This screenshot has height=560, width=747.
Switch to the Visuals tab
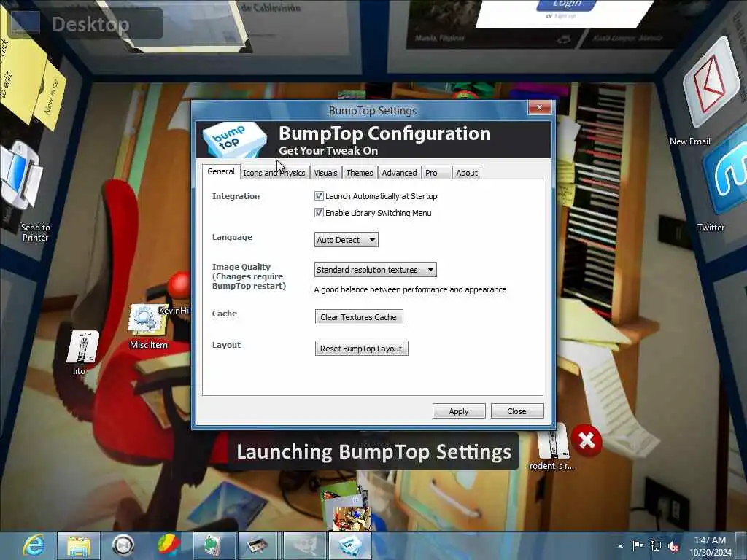pos(325,172)
